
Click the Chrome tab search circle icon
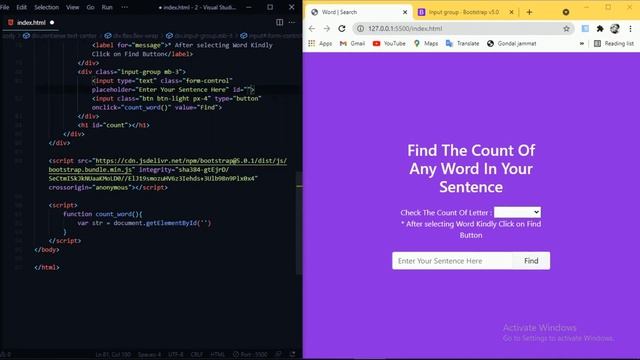(566, 12)
